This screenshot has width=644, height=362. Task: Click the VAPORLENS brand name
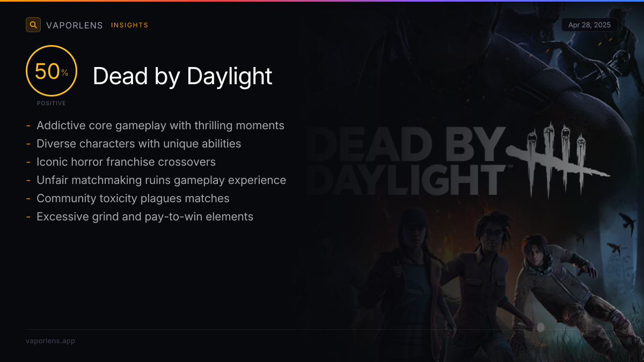[75, 25]
